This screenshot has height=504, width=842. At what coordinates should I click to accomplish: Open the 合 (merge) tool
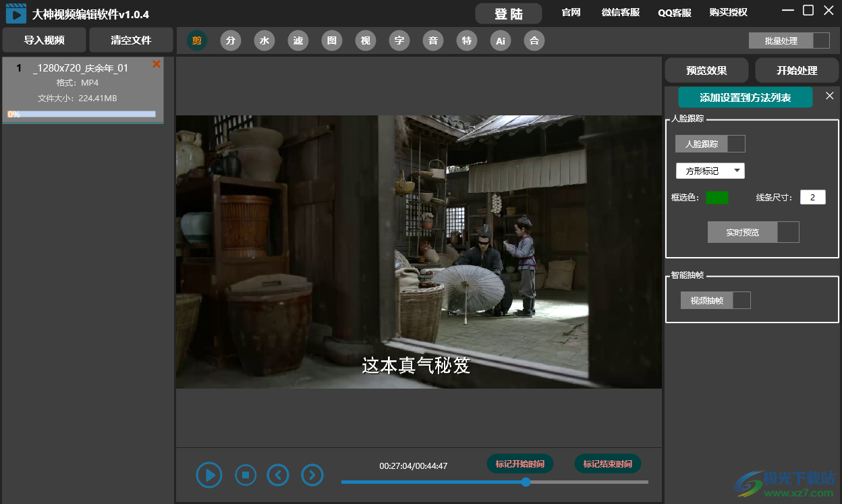[534, 40]
